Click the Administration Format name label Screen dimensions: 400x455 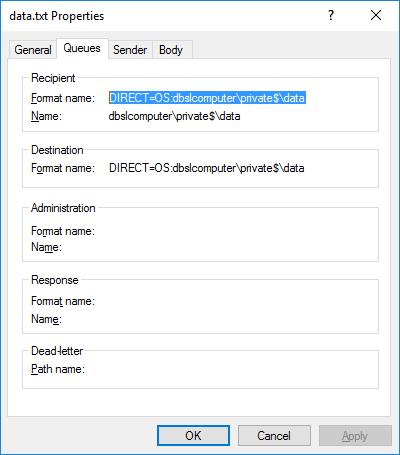tap(63, 231)
